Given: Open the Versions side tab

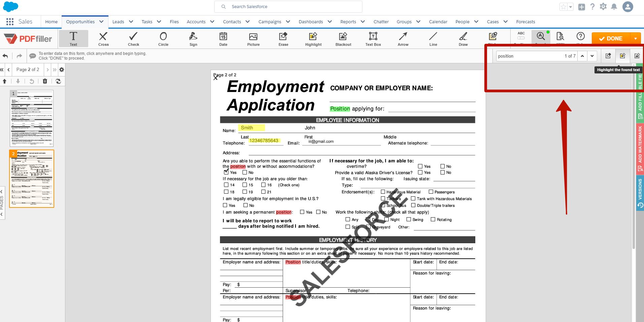Looking at the screenshot, I should 640,193.
